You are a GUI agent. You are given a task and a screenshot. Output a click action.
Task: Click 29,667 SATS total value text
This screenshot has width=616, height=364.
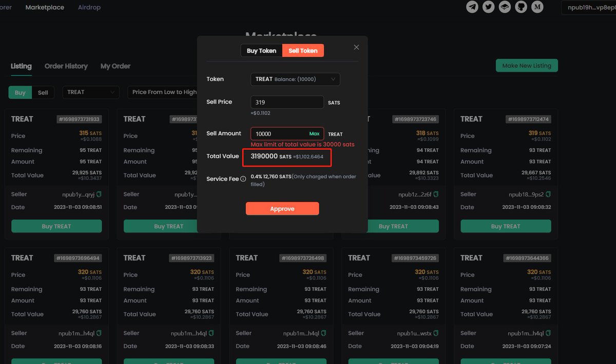[x=536, y=172]
